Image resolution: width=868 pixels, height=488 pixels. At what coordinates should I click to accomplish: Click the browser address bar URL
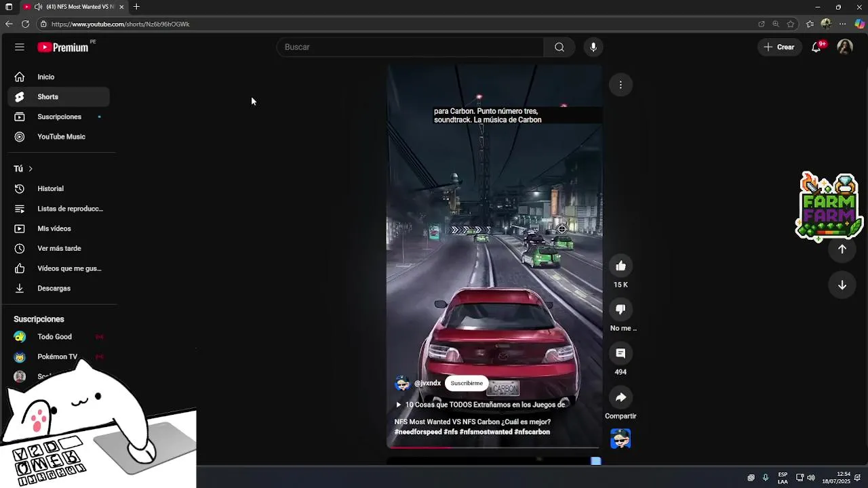[x=121, y=24]
